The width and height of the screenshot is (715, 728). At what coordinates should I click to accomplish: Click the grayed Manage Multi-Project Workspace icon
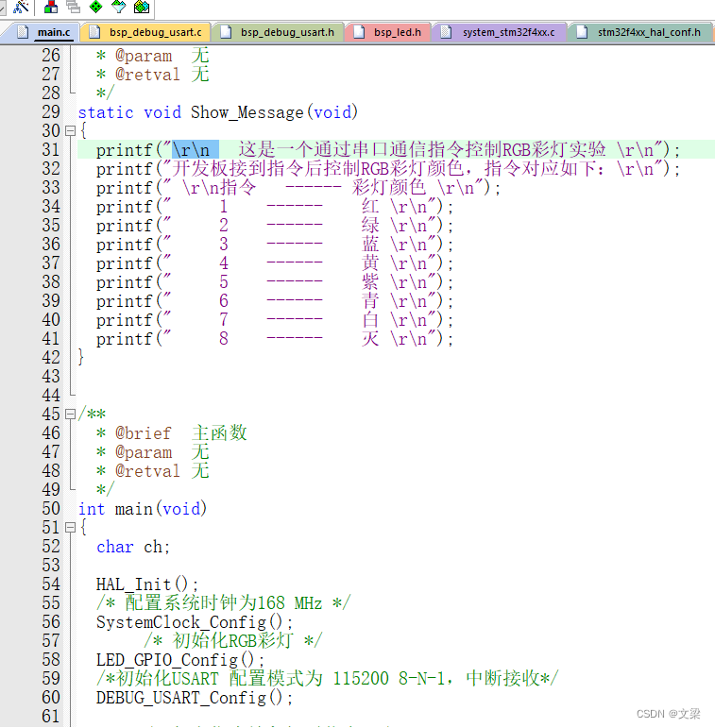tap(73, 7)
